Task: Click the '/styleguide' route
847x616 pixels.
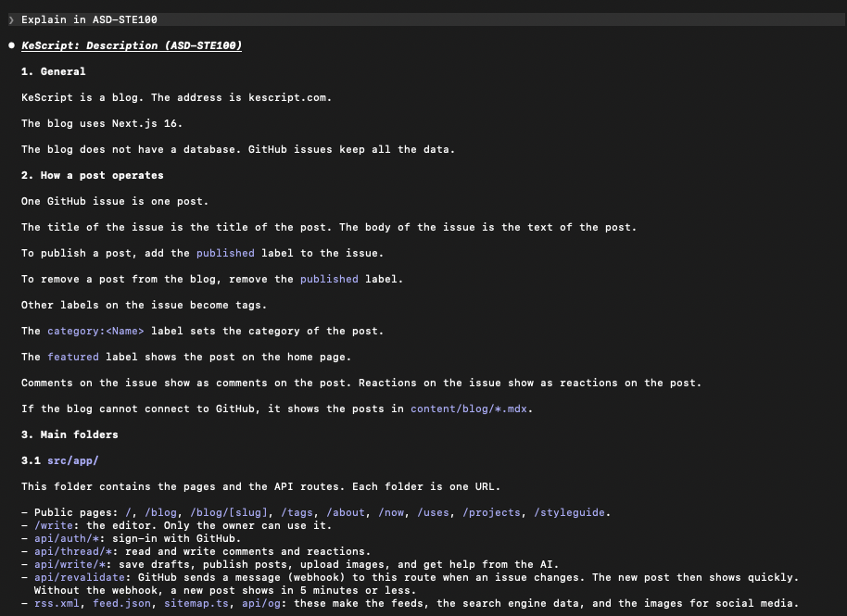Action: coord(569,512)
